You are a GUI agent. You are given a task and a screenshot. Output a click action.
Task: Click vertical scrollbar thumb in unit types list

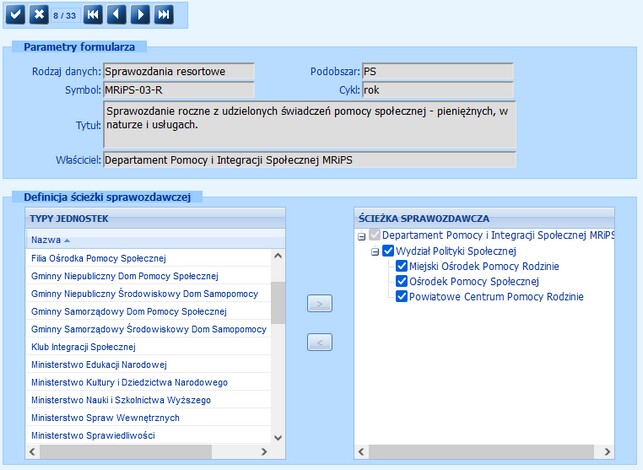[278, 301]
